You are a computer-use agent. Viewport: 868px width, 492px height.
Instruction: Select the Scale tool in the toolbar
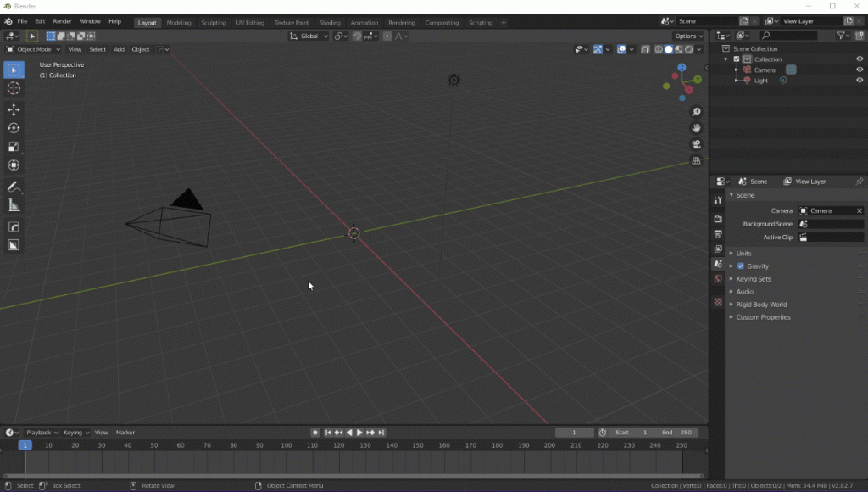click(14, 147)
